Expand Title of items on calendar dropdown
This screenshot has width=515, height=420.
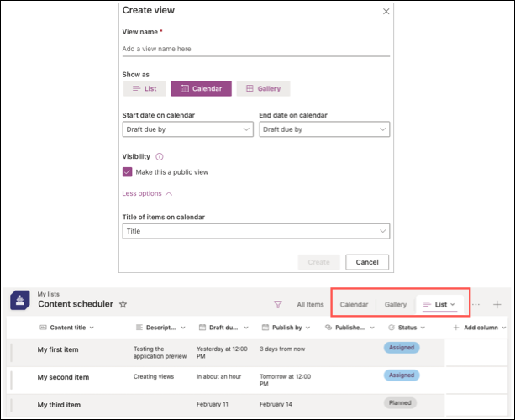coord(255,231)
